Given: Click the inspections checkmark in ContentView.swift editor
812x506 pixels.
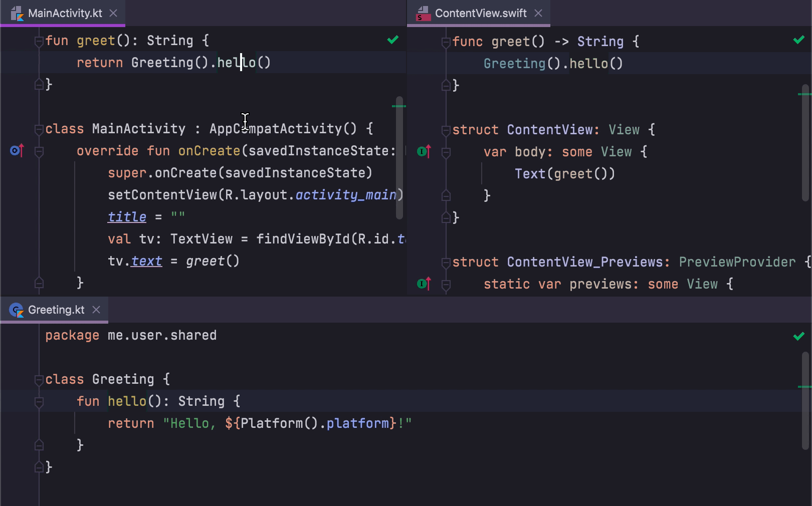Looking at the screenshot, I should click(798, 39).
